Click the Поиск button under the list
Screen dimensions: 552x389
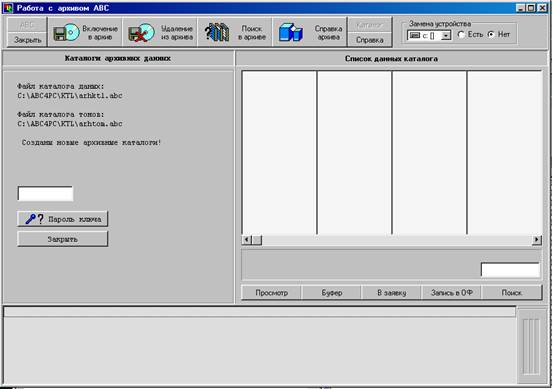[x=512, y=293]
